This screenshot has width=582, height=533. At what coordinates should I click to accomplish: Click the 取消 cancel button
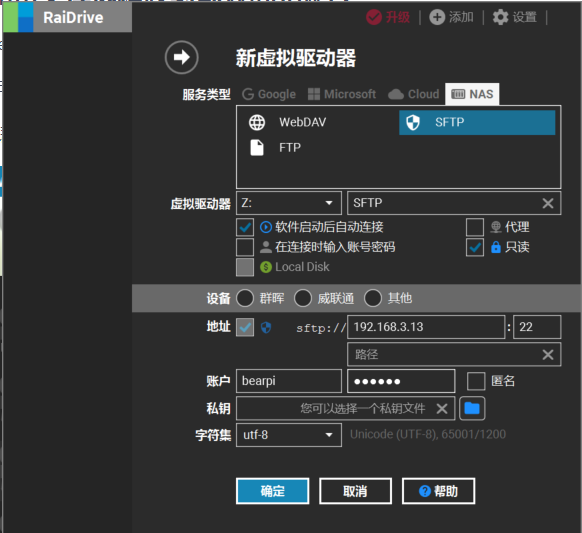355,491
